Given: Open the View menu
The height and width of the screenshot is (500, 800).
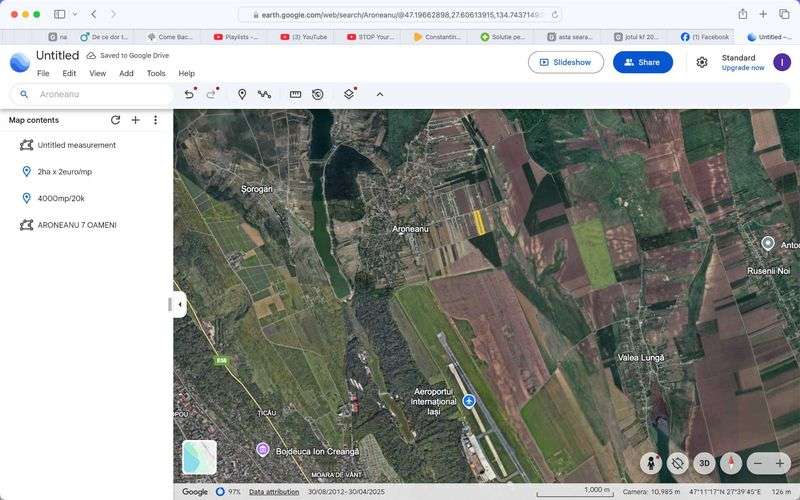Looking at the screenshot, I should pyautogui.click(x=97, y=73).
